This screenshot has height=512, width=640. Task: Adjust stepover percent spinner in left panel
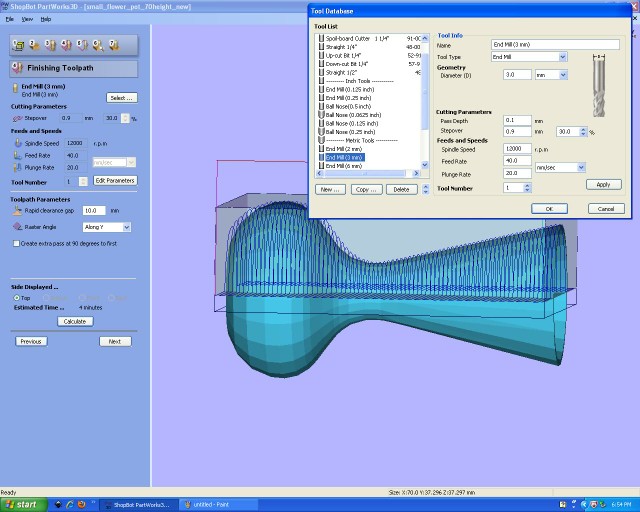[x=125, y=118]
